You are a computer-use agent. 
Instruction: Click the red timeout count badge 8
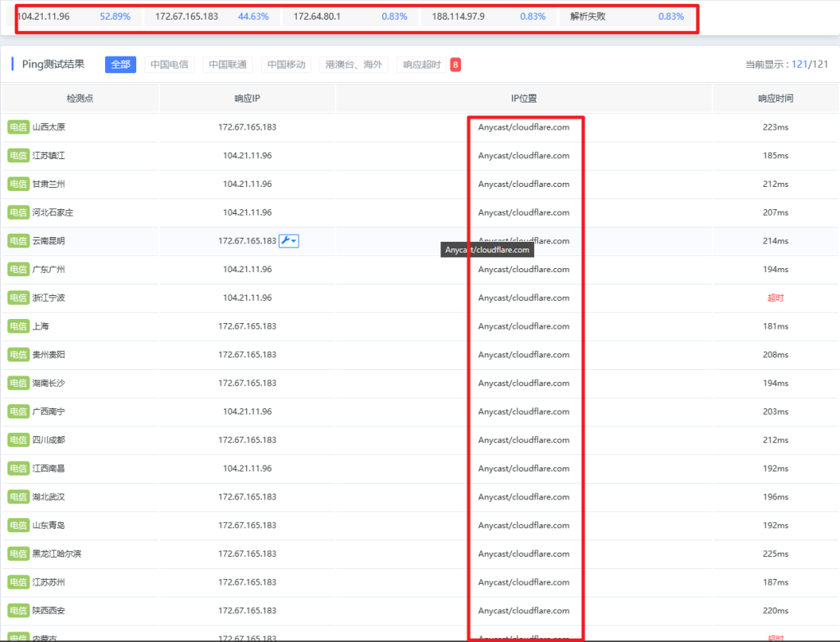(455, 65)
